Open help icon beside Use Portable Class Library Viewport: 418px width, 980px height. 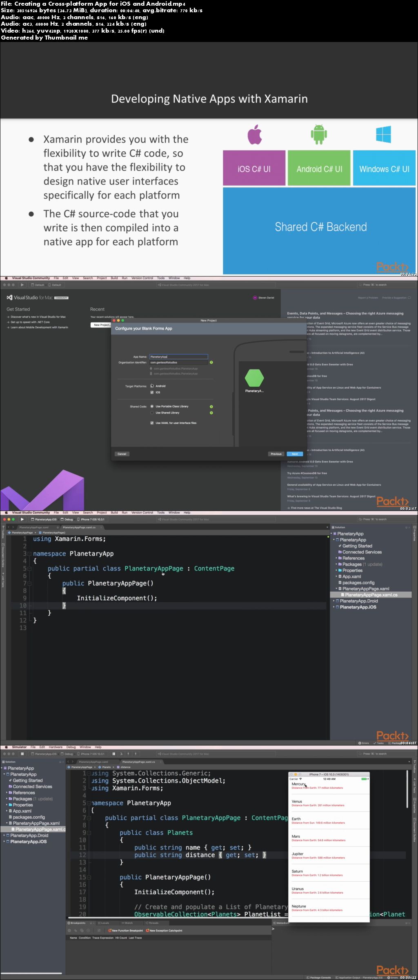[211, 407]
